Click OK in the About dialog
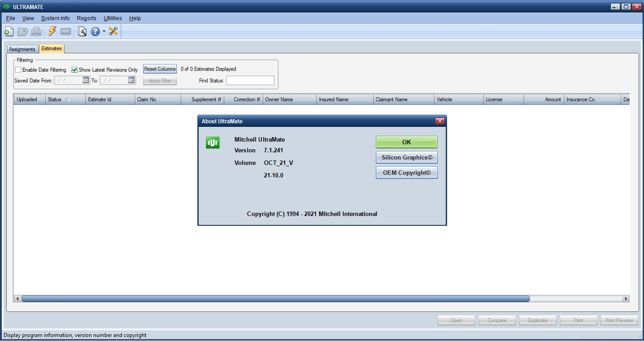The width and height of the screenshot is (644, 341). coord(406,142)
